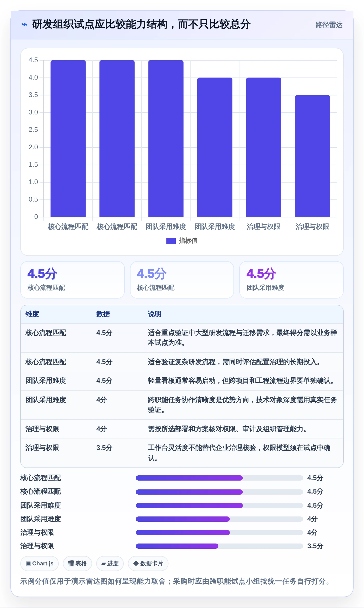
Task: Click the 团队采用难度 4分 progress bar
Action: point(219,519)
